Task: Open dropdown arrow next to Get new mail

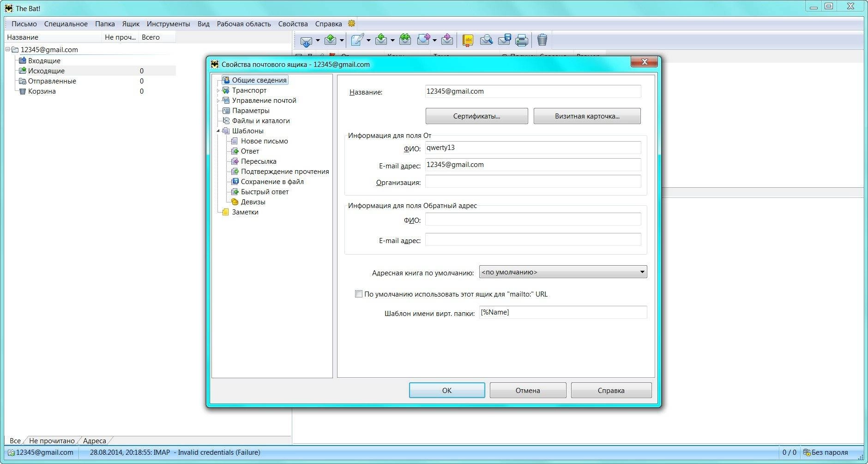Action: click(318, 41)
